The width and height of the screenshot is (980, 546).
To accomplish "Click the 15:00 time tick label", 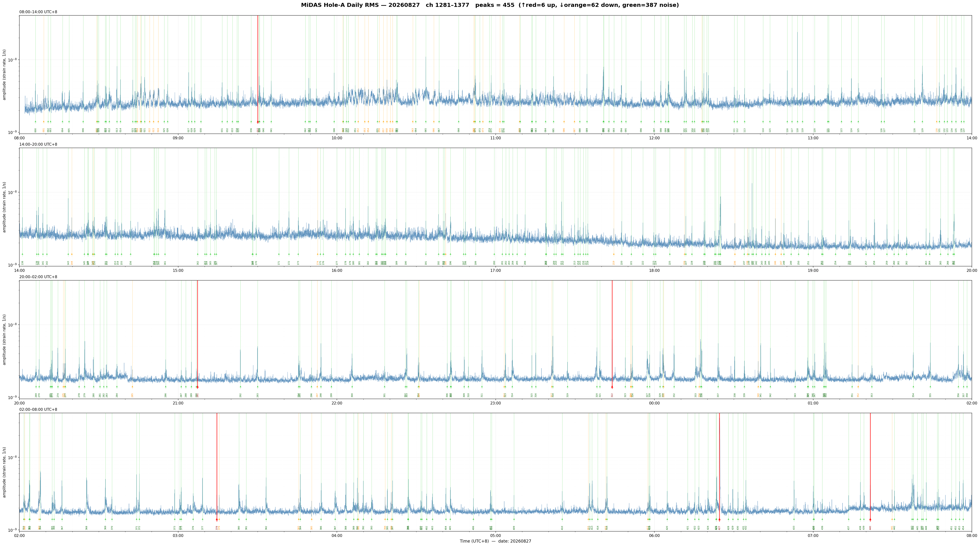I will click(178, 271).
